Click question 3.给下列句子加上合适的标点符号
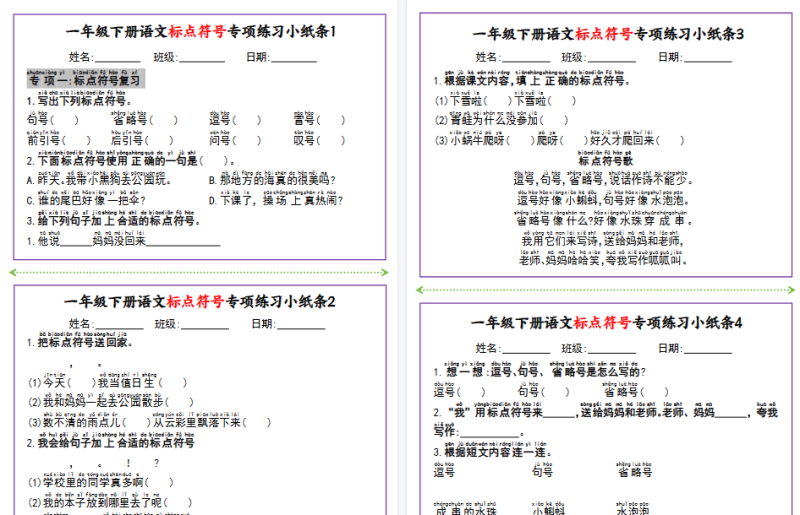Viewport: 800px width, 515px height. pyautogui.click(x=113, y=220)
